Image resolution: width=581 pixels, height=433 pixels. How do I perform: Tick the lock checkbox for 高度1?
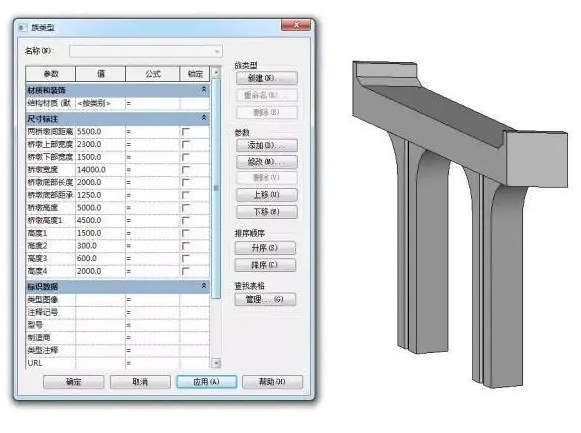186,233
